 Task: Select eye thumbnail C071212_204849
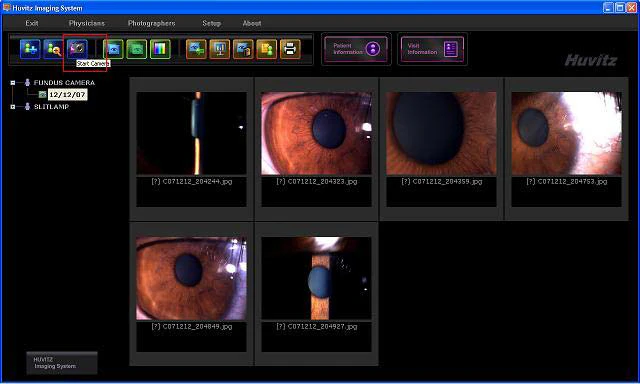[x=191, y=278]
